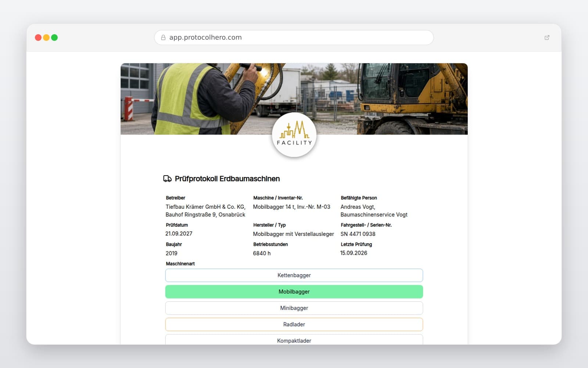
Task: Click the Facility logo badge
Action: point(294,135)
